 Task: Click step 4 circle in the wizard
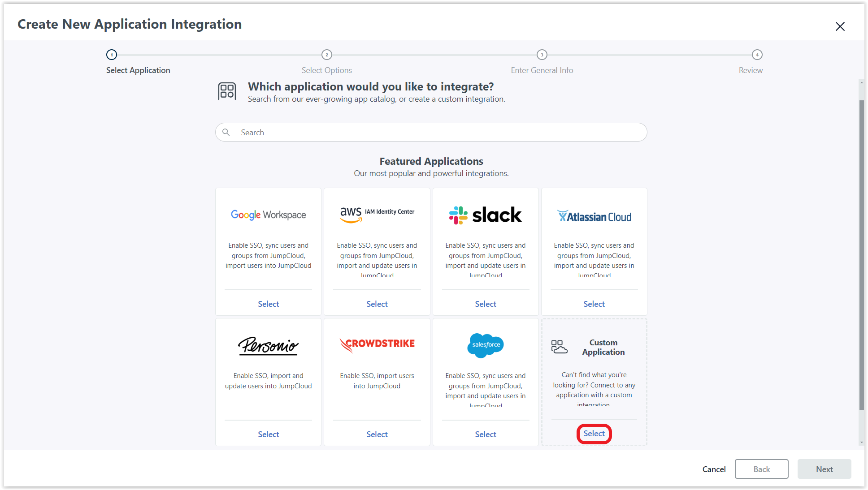(x=757, y=55)
